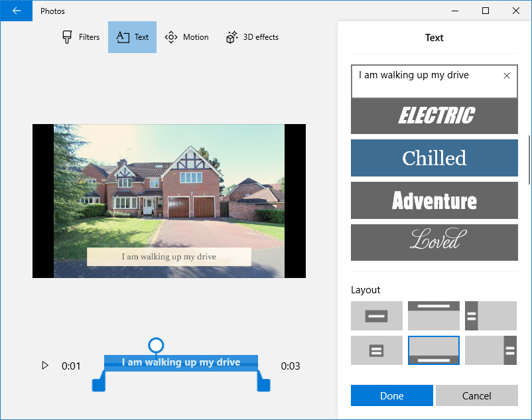Click the right text-duration handle
Screen dimensions: 532x420
point(263,385)
